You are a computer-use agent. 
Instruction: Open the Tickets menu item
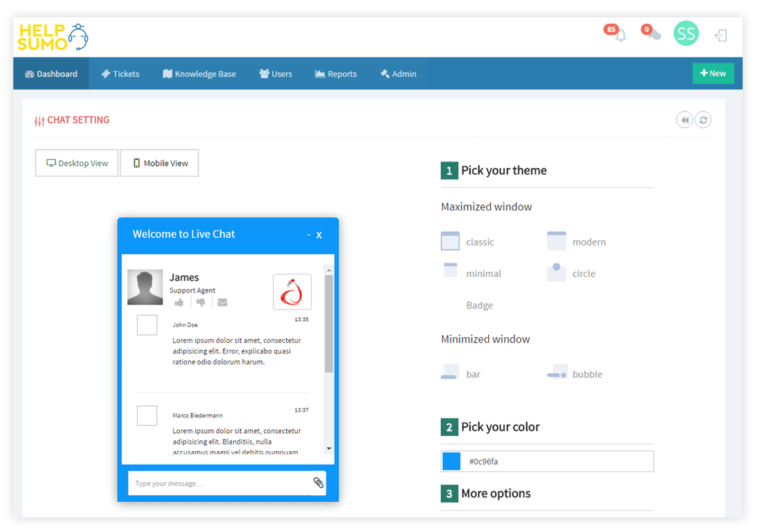pyautogui.click(x=120, y=74)
